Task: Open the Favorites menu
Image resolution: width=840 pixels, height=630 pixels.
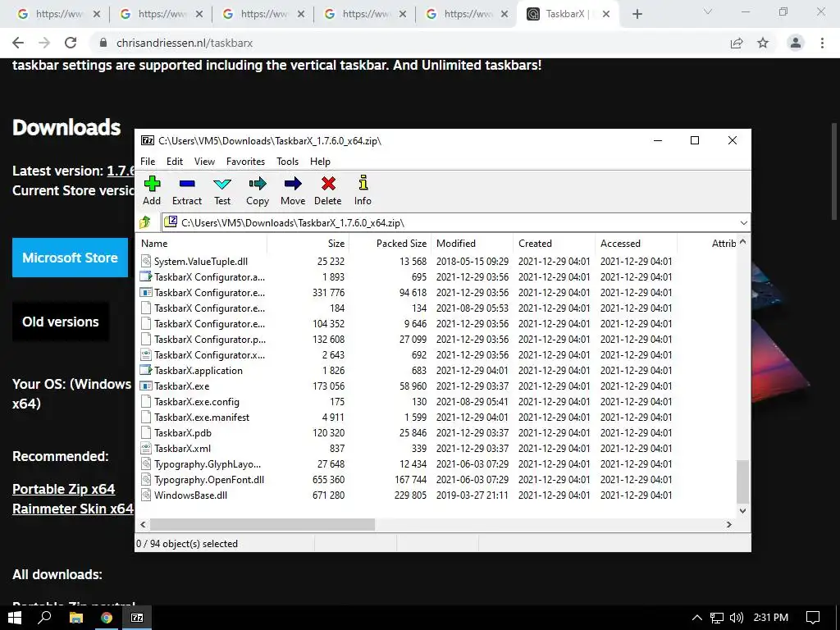Action: [245, 162]
